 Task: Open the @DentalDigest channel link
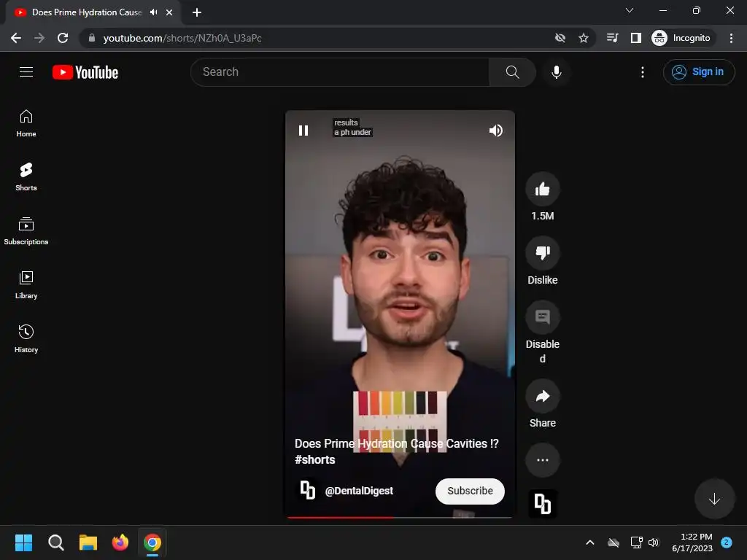[x=359, y=491]
